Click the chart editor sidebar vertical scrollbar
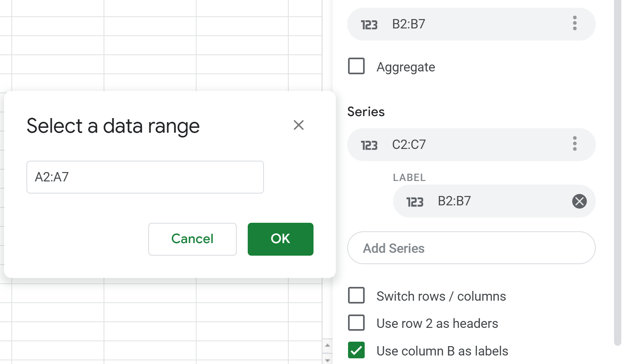625x364 pixels. tap(617, 162)
